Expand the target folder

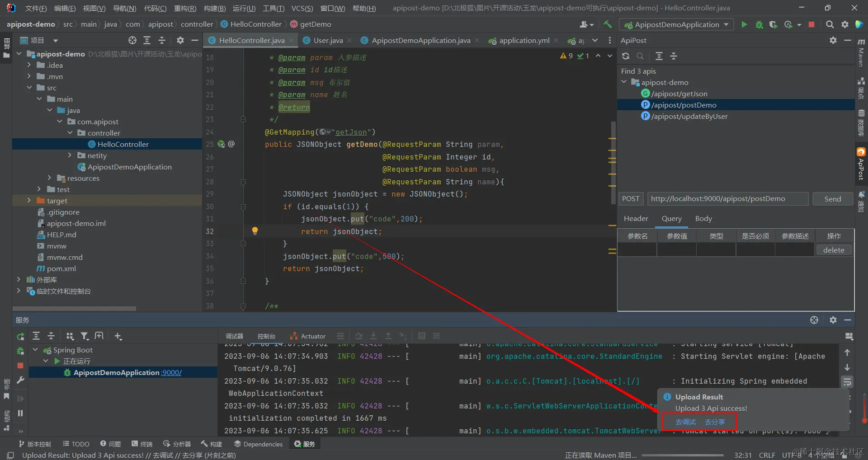[x=29, y=201]
